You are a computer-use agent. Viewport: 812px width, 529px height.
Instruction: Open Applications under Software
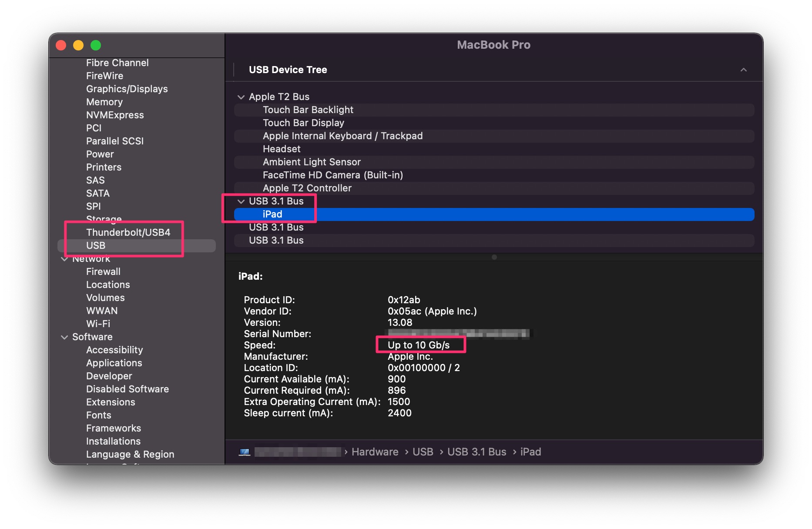(x=114, y=363)
